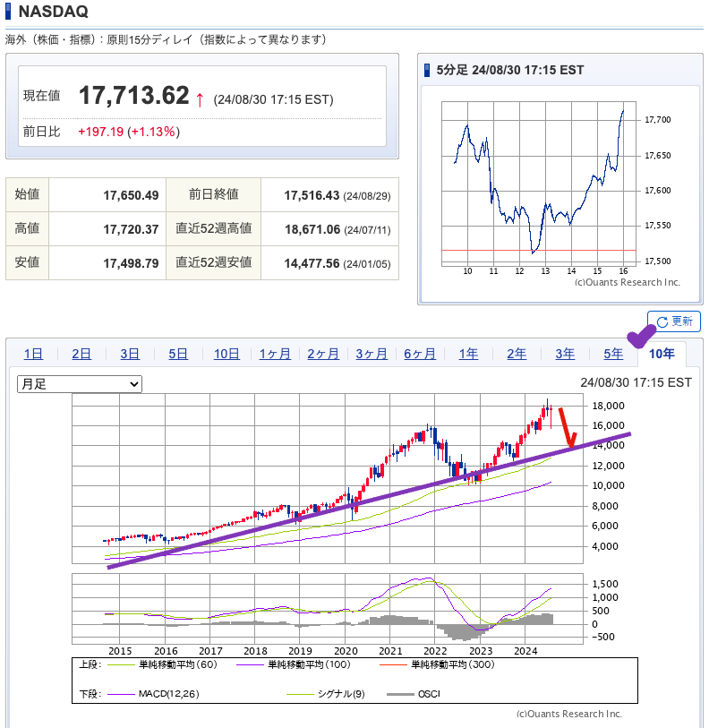Open the 2年 chart period
The height and width of the screenshot is (728, 709).
[x=517, y=354]
